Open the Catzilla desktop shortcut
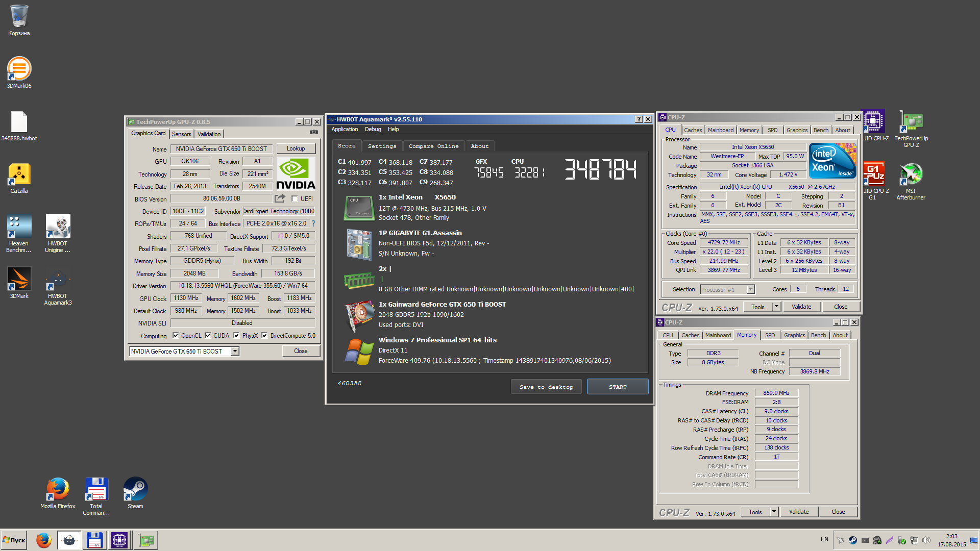The width and height of the screenshot is (980, 551). 19,179
